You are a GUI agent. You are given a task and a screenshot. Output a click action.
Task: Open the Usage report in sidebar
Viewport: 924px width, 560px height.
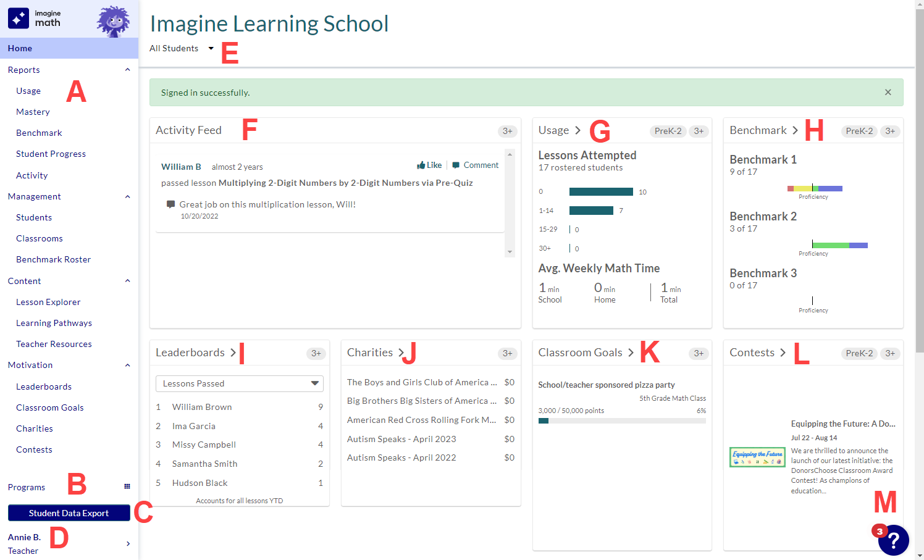click(28, 91)
